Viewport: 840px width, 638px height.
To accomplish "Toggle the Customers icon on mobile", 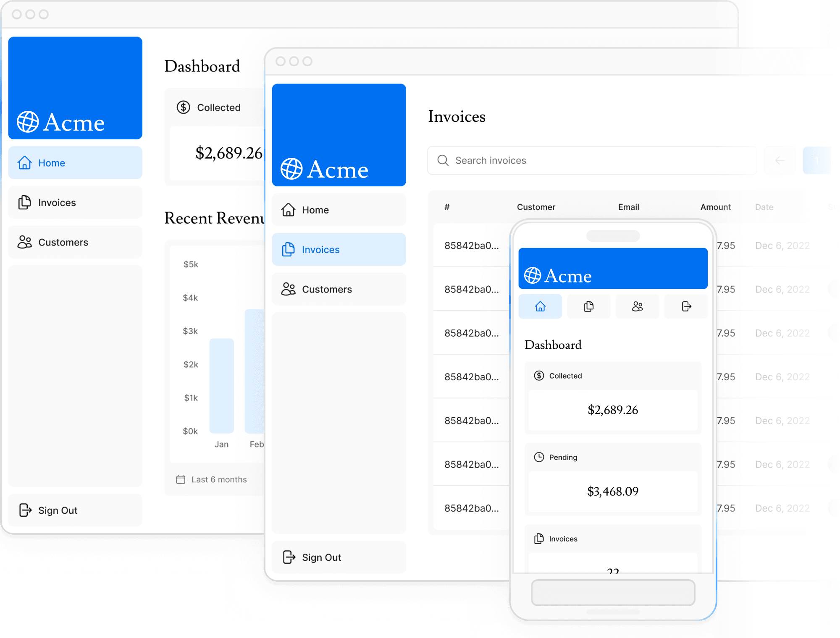I will pyautogui.click(x=637, y=306).
